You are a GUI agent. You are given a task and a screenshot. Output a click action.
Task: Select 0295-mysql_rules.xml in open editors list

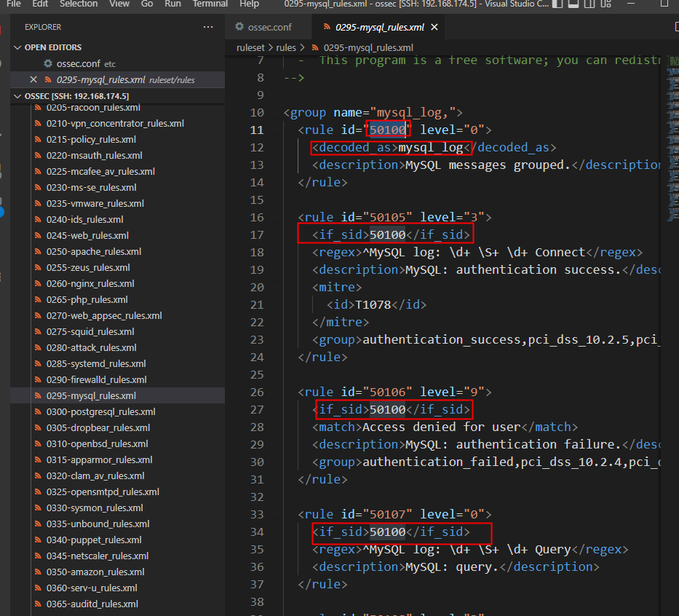pyautogui.click(x=117, y=79)
